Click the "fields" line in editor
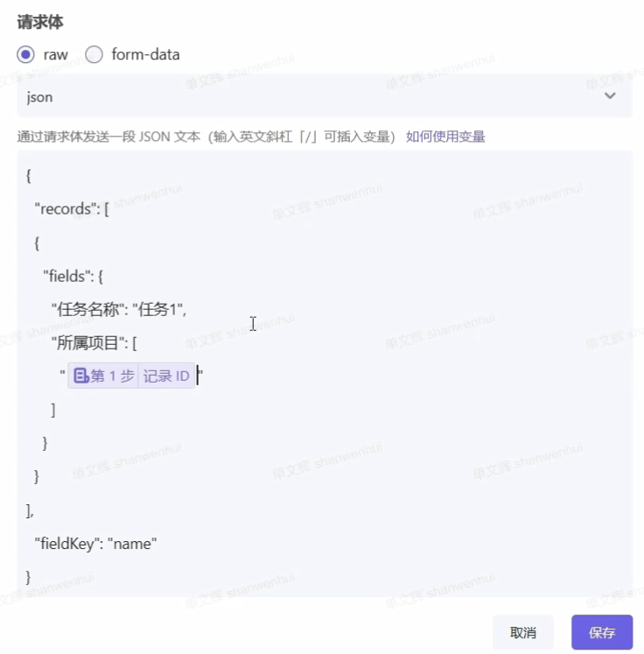This screenshot has height=654, width=644. (x=73, y=276)
